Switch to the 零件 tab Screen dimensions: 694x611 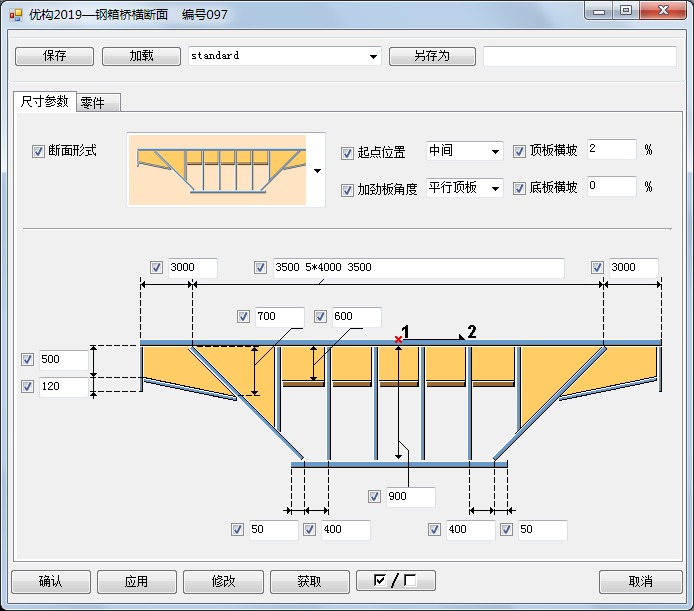coord(98,103)
